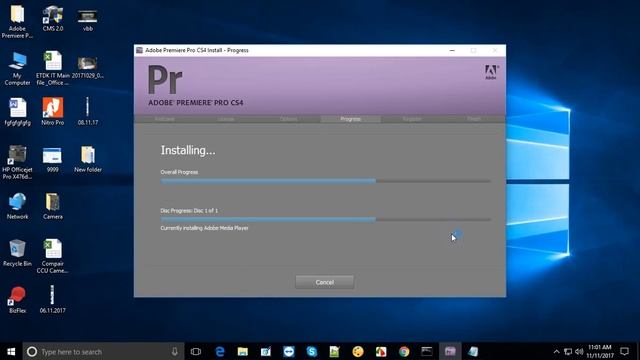Select the 20171029_0... desktop file
The image size is (640, 360).
point(88,67)
